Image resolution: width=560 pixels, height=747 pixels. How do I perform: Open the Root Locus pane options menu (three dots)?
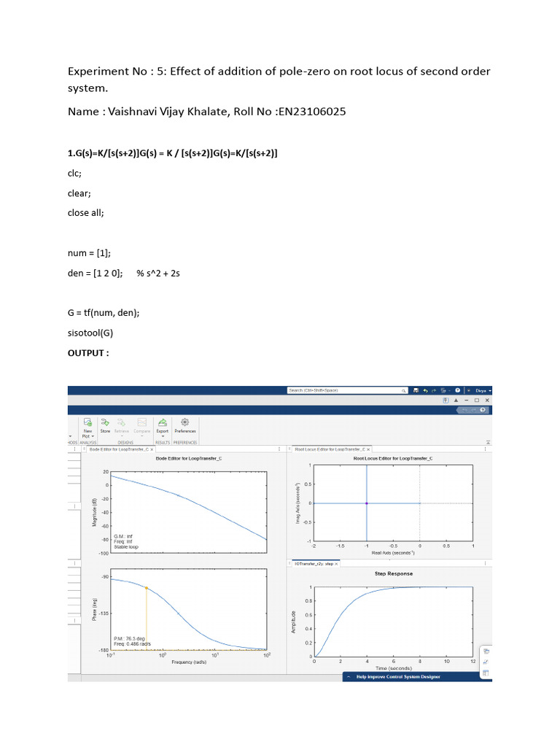pyautogui.click(x=485, y=449)
